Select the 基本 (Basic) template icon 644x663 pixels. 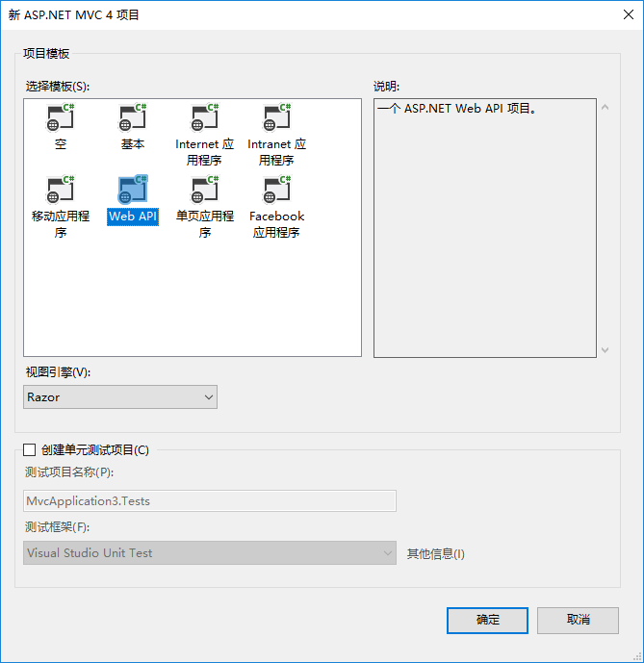pyautogui.click(x=133, y=117)
